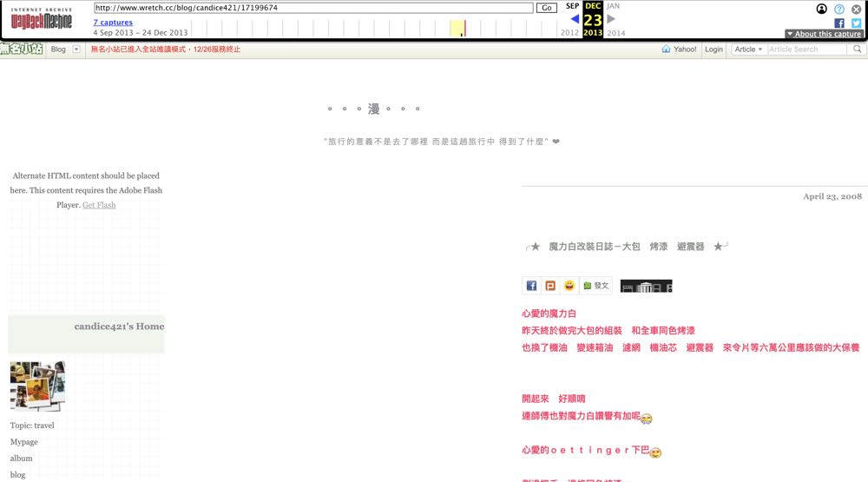
Task: Click the Go button next to URL
Action: click(x=546, y=8)
